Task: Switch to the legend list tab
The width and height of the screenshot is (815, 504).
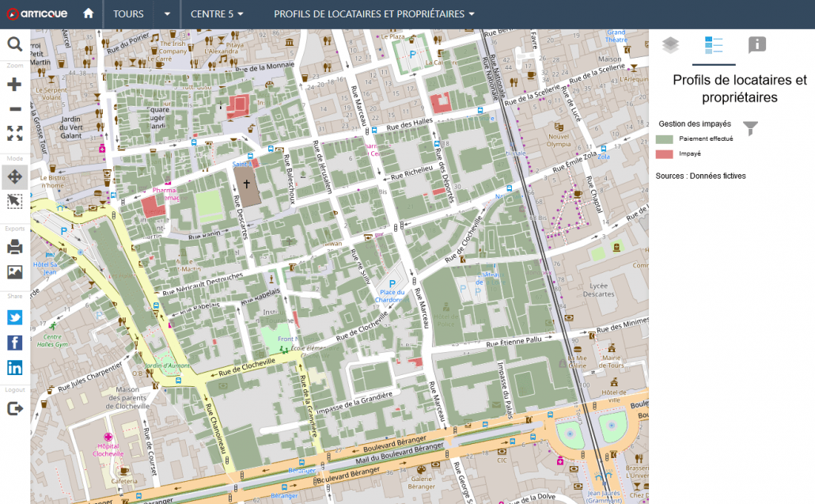Action: click(714, 45)
